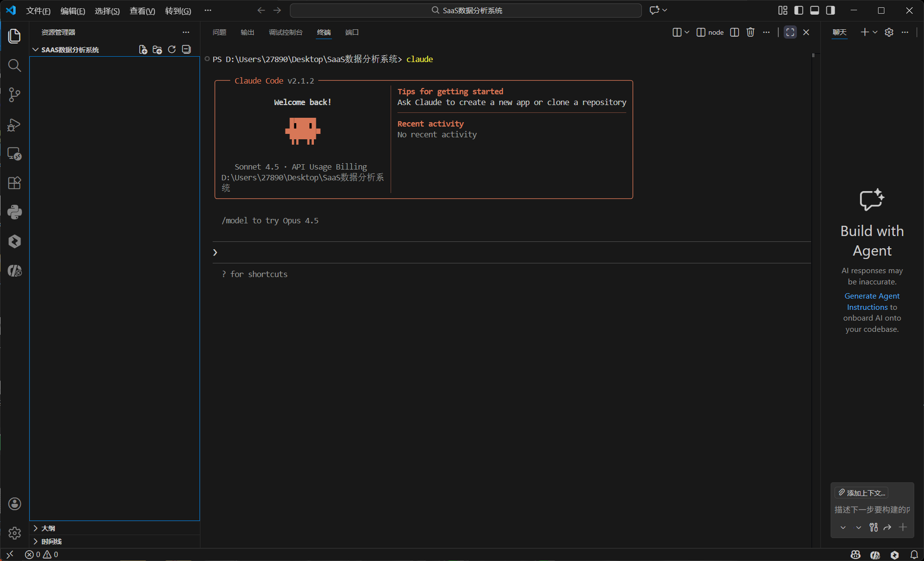Open the 查看(V) menu
The height and width of the screenshot is (561, 924).
tap(142, 11)
